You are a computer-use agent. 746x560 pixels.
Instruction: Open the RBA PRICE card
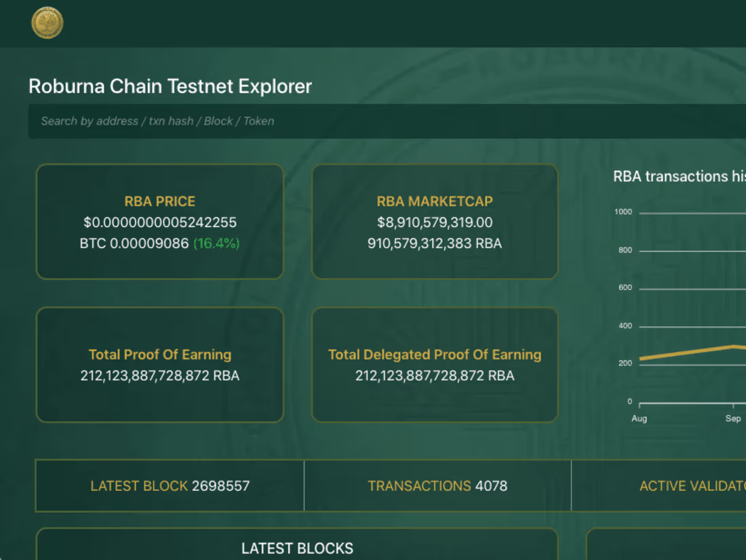click(x=159, y=221)
